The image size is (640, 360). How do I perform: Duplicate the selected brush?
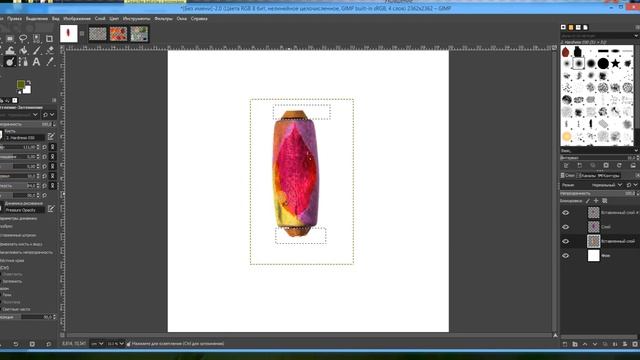[x=593, y=165]
